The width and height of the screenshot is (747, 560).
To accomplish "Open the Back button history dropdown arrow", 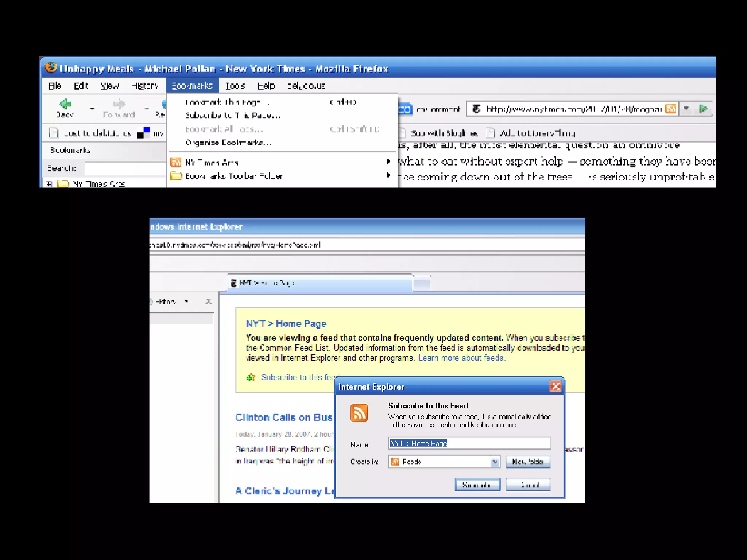I will [92, 108].
